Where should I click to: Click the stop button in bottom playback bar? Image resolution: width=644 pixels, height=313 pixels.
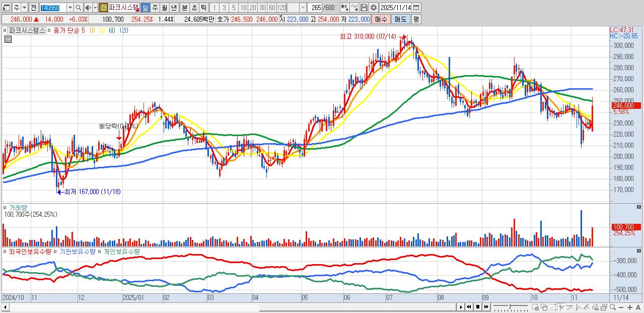tap(478, 307)
